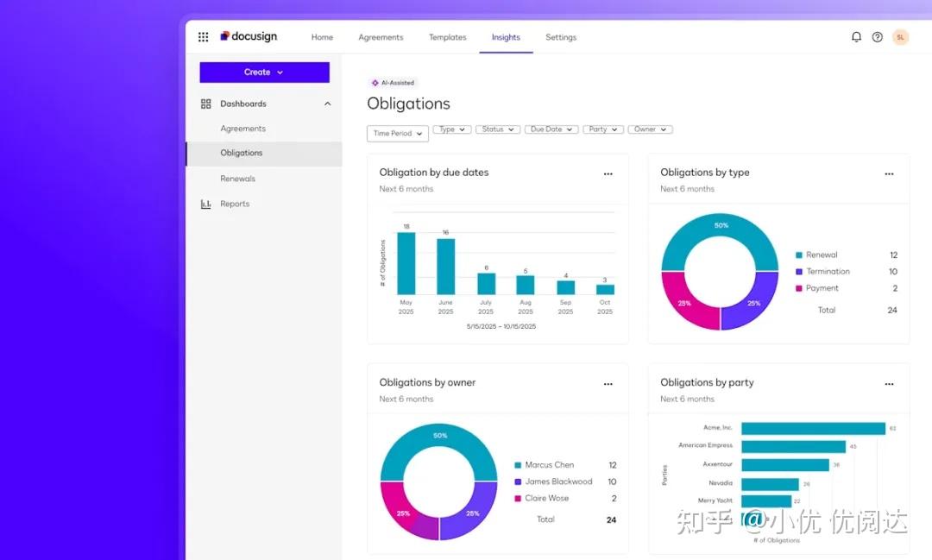Open the help icon
Viewport: 932px width, 560px height.
[x=877, y=36]
